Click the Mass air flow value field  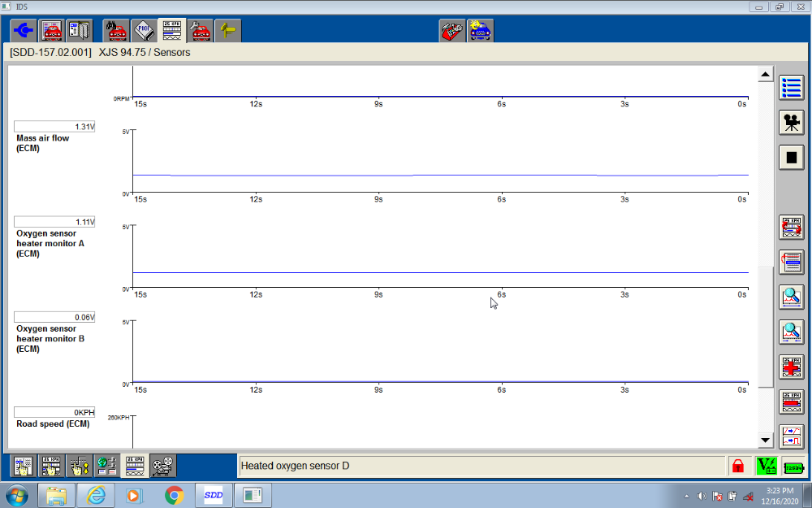pos(54,127)
